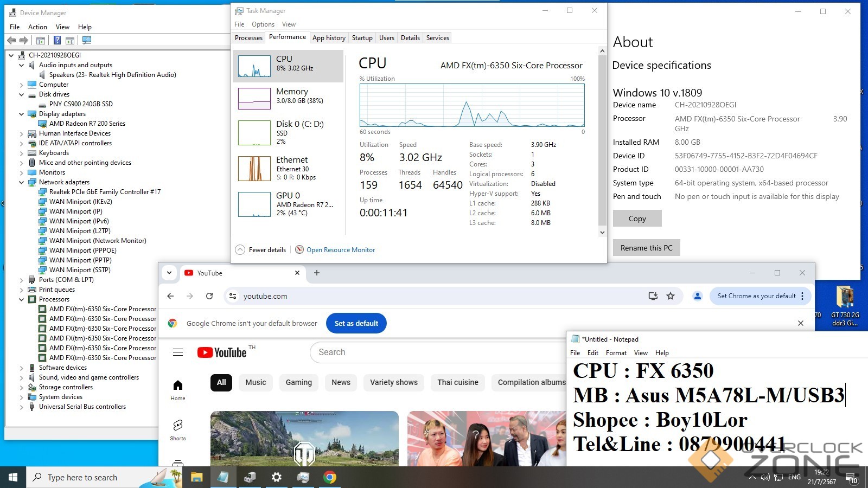Click the Rename this PC button
Screen dimensions: 868x488
click(646, 248)
